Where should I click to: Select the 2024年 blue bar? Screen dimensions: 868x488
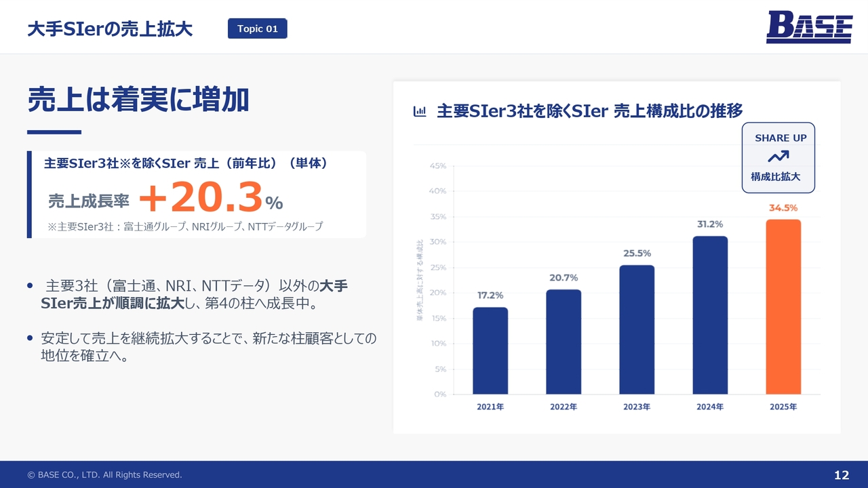point(710,315)
